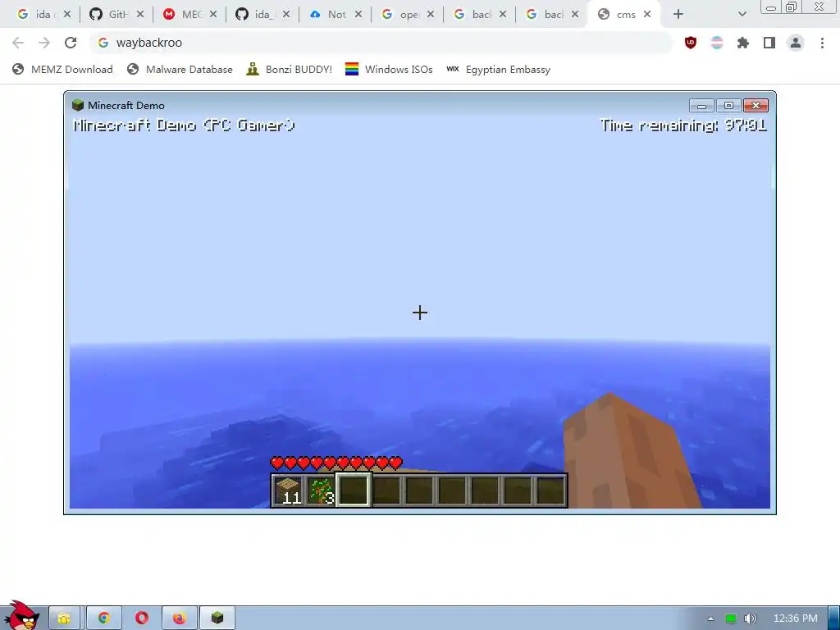The width and height of the screenshot is (840, 630).
Task: Open the Chrome three-dot menu
Action: [x=822, y=43]
